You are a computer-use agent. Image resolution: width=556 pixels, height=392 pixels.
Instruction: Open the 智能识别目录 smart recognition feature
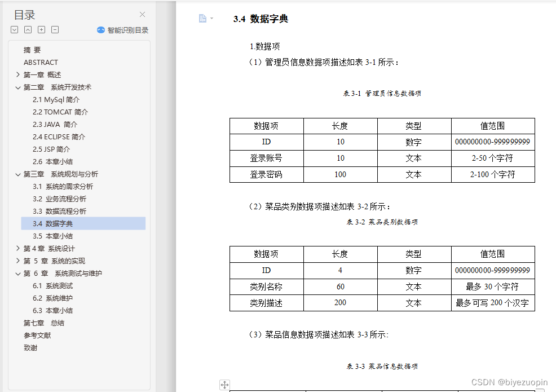tap(123, 29)
